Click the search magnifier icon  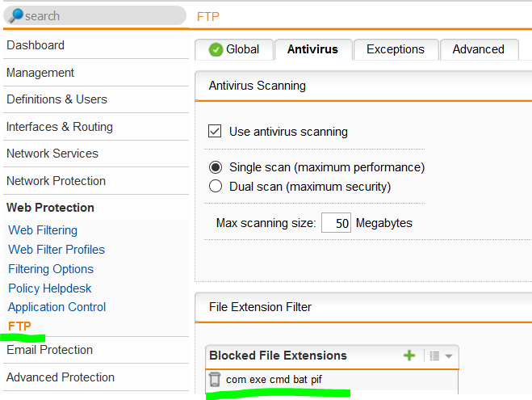(x=15, y=15)
